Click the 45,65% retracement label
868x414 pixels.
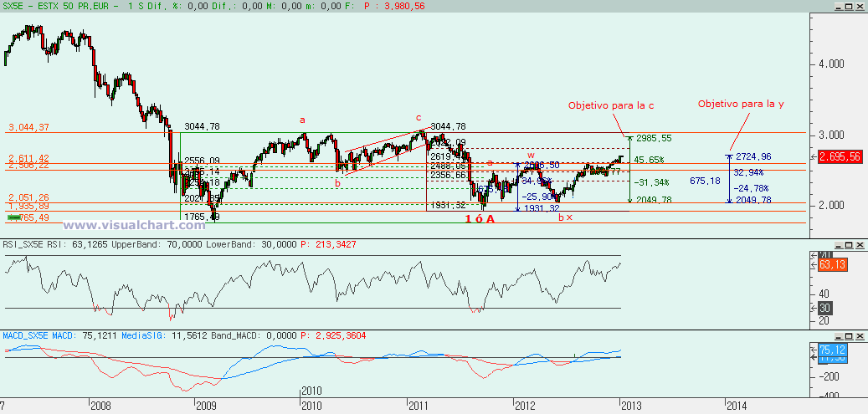tap(649, 160)
